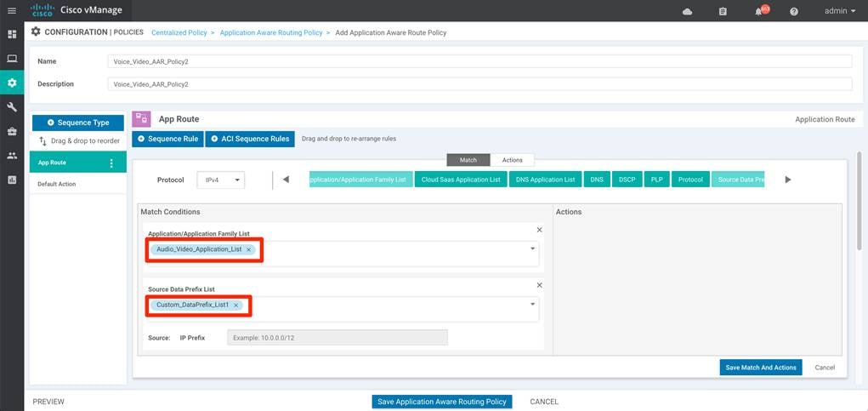This screenshot has height=411, width=868.
Task: Open the Tools wrench sidebar icon
Action: tap(12, 107)
